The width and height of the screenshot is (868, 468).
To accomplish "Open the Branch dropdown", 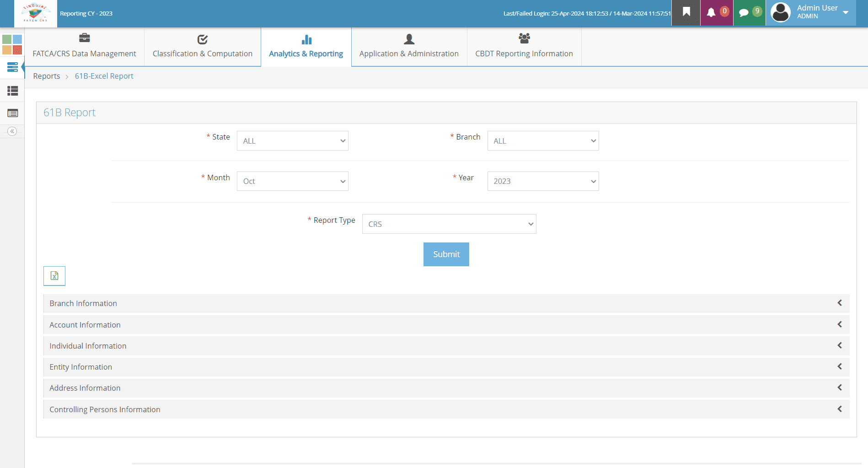I will point(543,141).
